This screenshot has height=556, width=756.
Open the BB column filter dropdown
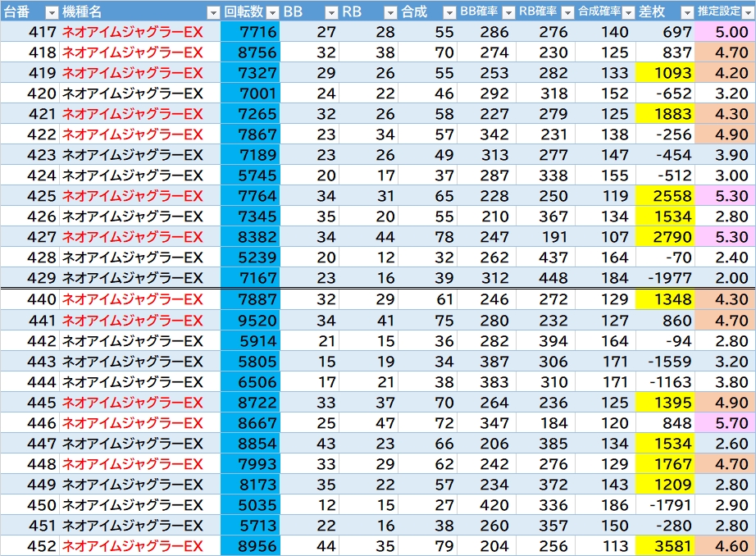tap(330, 12)
